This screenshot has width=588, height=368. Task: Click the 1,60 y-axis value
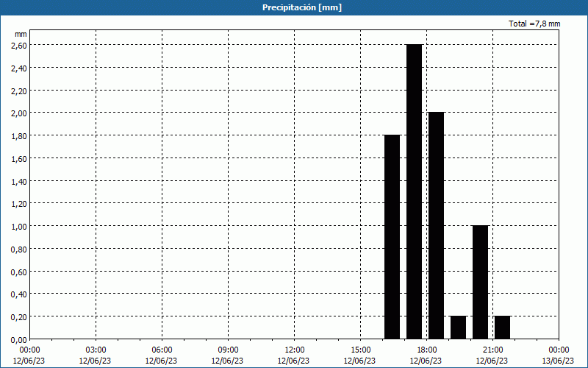tap(19, 158)
